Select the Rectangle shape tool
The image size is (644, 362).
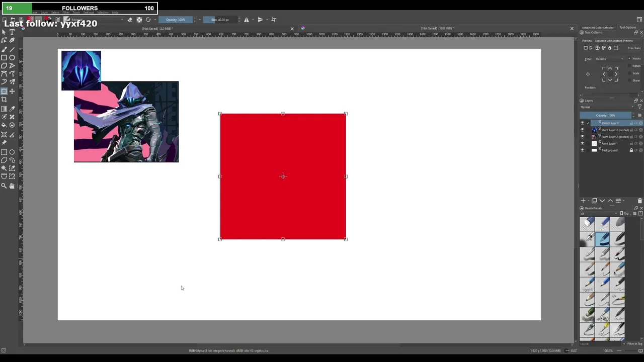(4, 58)
